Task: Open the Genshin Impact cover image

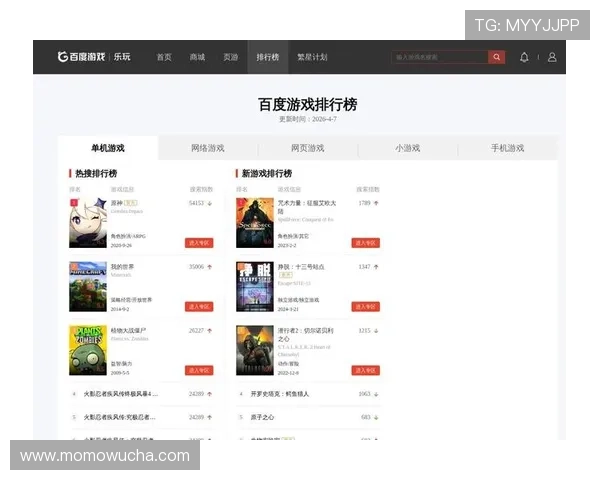Action: (88, 223)
